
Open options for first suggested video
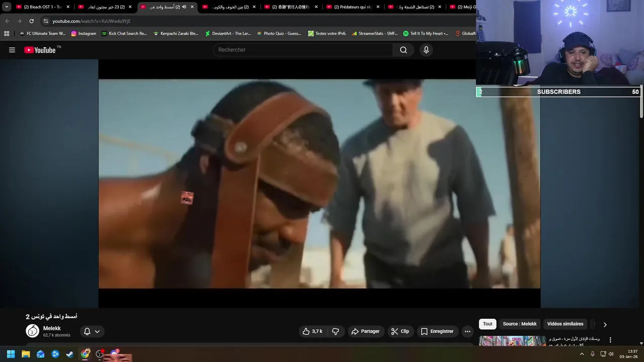coord(610,340)
